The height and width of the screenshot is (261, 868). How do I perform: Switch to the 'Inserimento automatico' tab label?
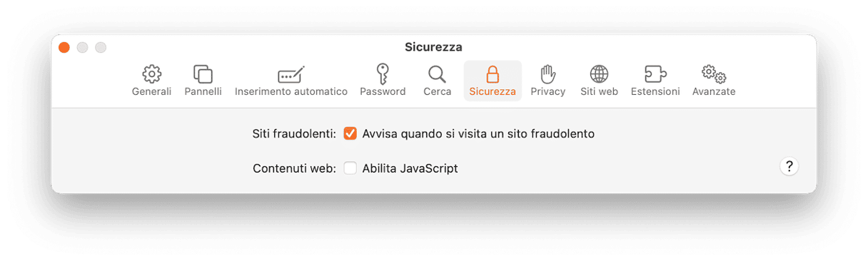291,92
